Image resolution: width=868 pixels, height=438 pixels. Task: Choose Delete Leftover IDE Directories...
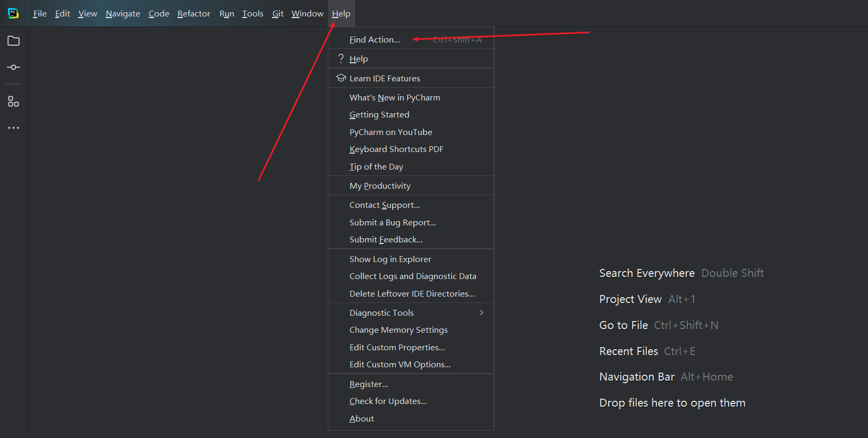(x=411, y=293)
